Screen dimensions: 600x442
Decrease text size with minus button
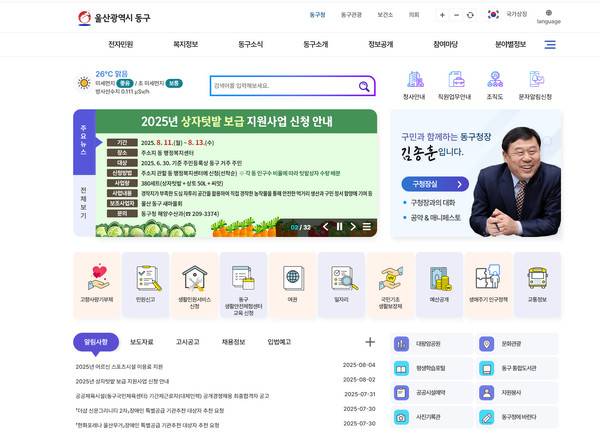click(x=457, y=15)
